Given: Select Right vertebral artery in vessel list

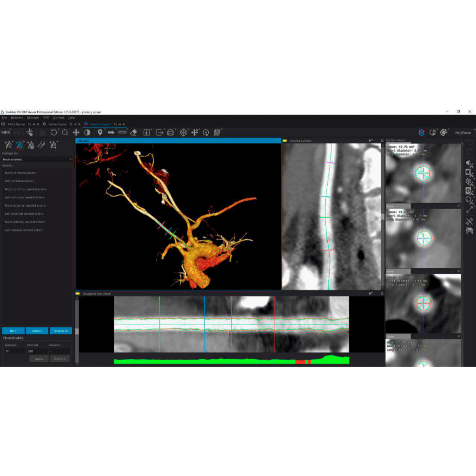Looking at the screenshot, I should pos(20,173).
